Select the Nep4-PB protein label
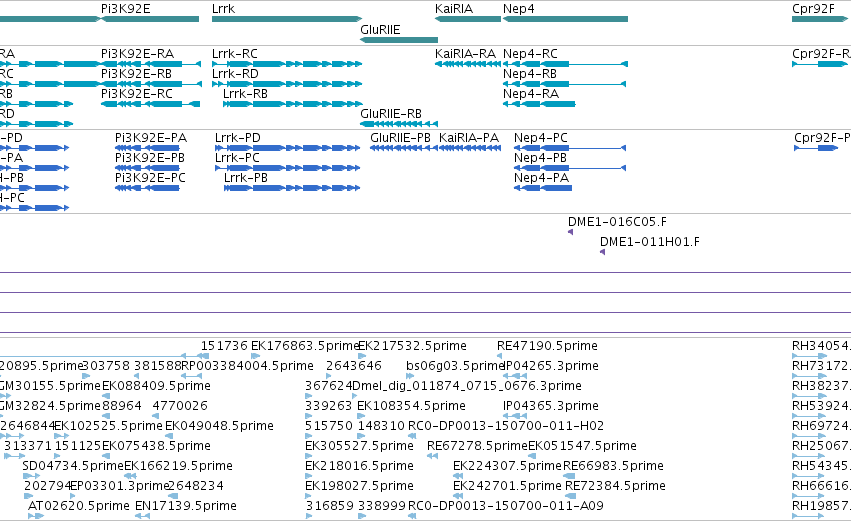 [x=540, y=158]
